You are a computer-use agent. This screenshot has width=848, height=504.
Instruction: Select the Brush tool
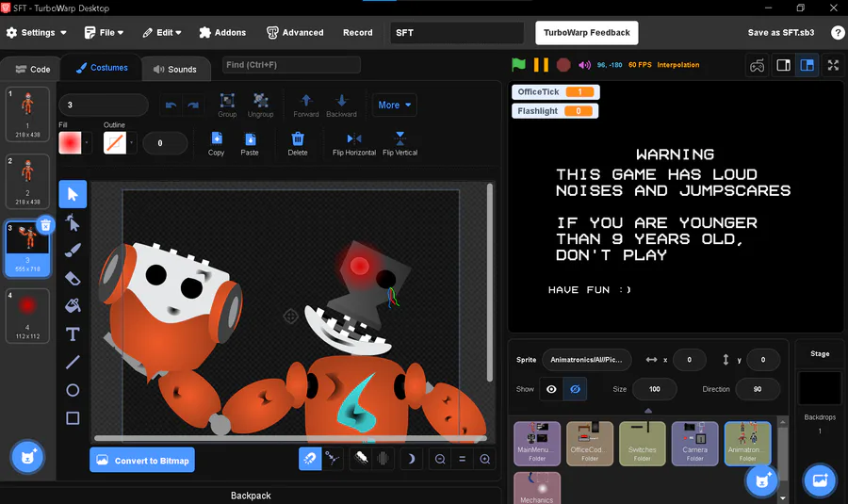click(73, 251)
